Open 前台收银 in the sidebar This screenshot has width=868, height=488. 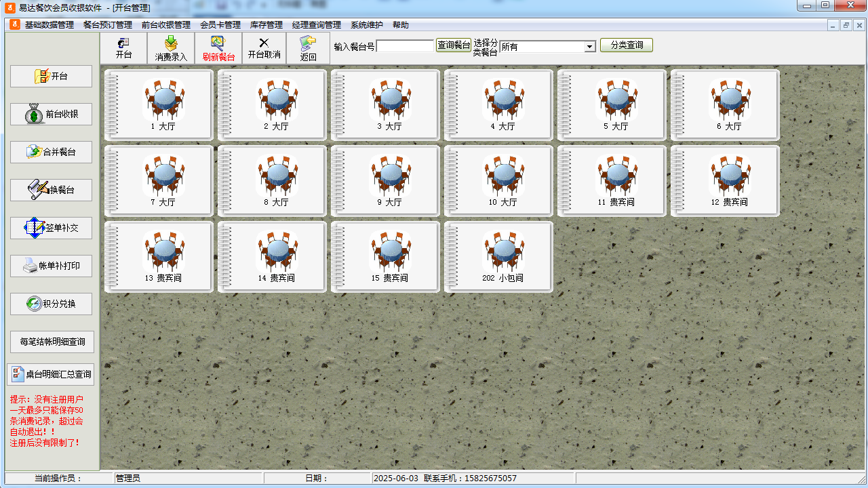[51, 115]
